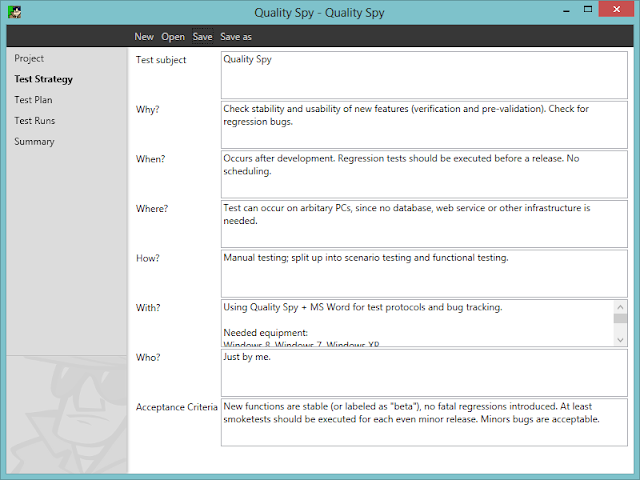Maximize the Quality Spy window
This screenshot has height=480, width=640.
pyautogui.click(x=588, y=9)
